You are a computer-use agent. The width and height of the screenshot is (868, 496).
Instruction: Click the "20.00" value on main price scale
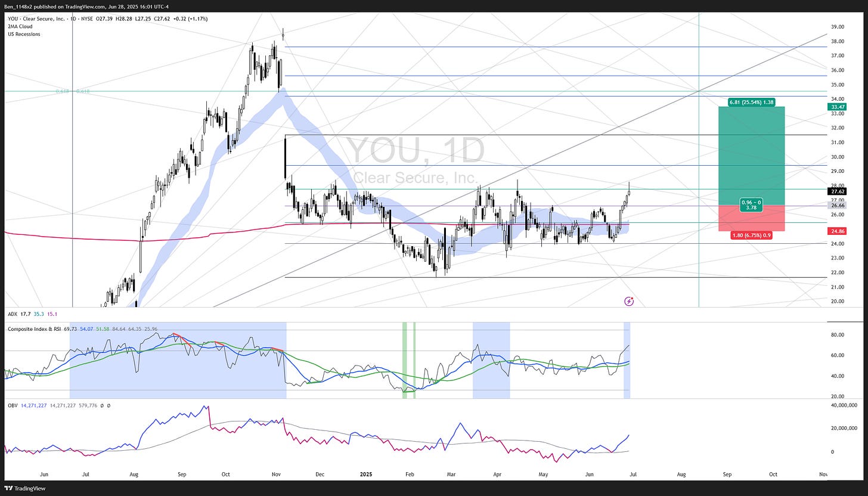pos(837,301)
